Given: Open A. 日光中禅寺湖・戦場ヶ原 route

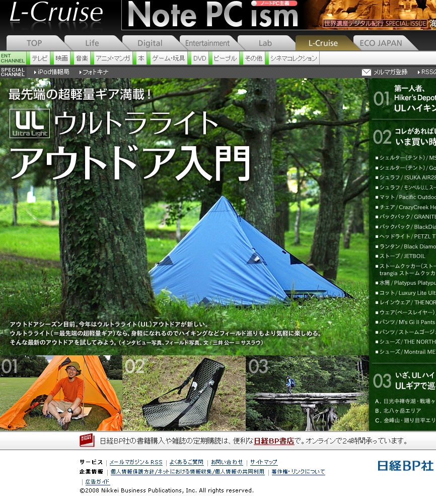Looking at the screenshot, I should (x=405, y=401).
